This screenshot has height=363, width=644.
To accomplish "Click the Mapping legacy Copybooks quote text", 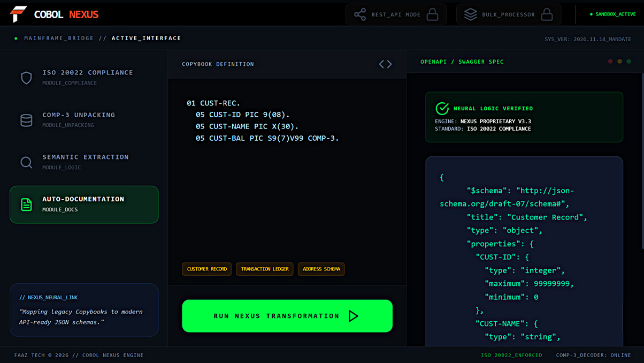I will 81,317.
